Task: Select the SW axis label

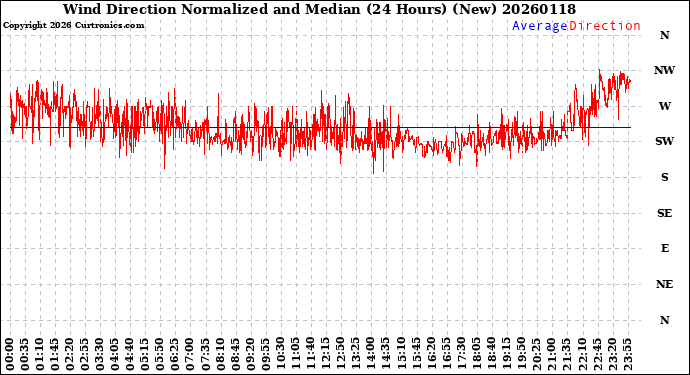Action: click(x=664, y=141)
